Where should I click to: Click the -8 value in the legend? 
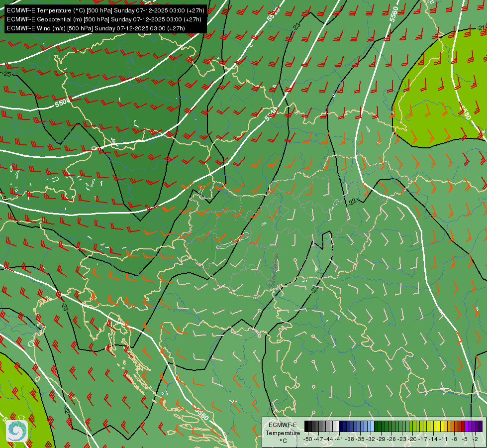454,439
